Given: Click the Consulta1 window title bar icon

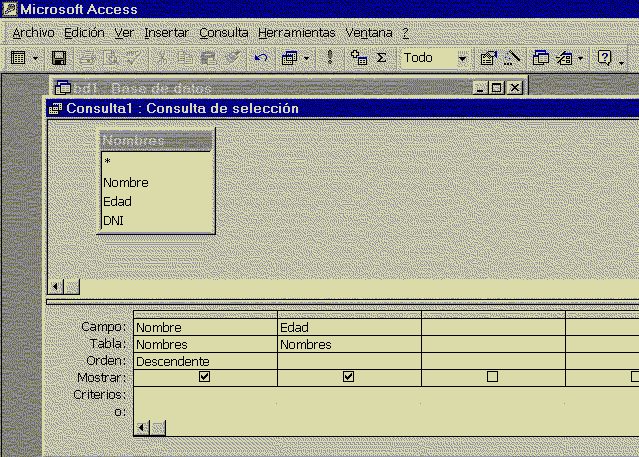Looking at the screenshot, I should [x=55, y=108].
